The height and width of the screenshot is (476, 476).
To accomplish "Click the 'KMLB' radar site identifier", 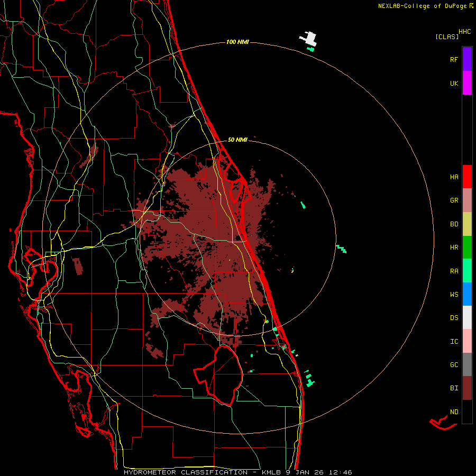I will click(272, 472).
